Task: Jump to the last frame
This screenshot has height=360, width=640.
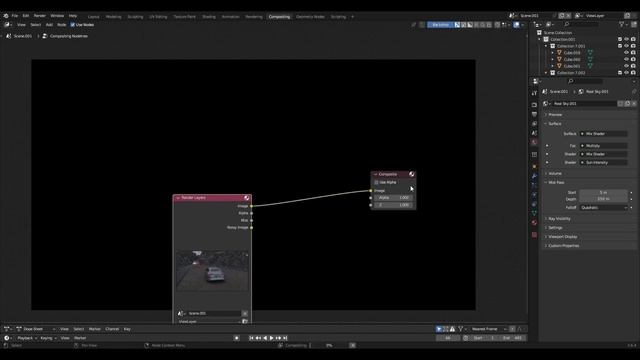Action: point(285,338)
